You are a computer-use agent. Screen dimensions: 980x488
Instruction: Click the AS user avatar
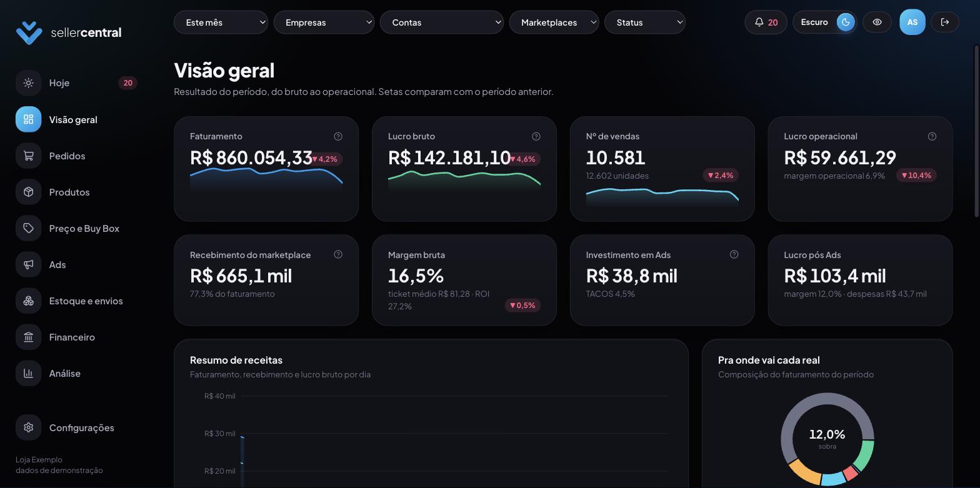pos(912,22)
